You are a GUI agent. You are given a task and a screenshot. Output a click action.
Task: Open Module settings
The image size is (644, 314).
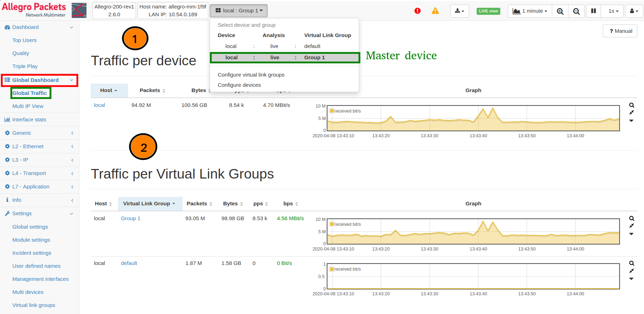point(31,240)
